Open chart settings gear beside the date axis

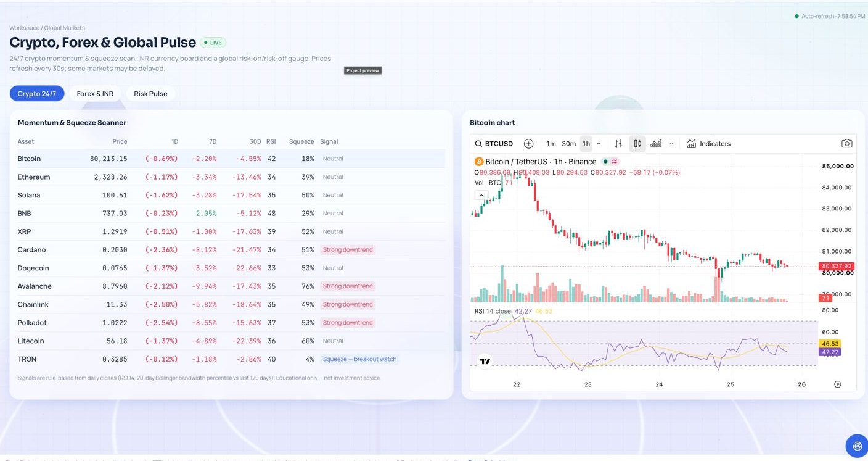[x=837, y=384]
